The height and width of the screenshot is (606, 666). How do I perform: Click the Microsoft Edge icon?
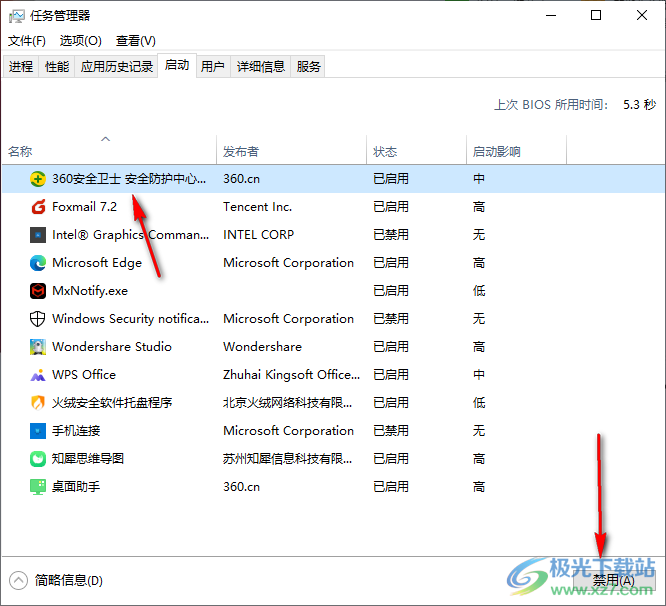[38, 263]
